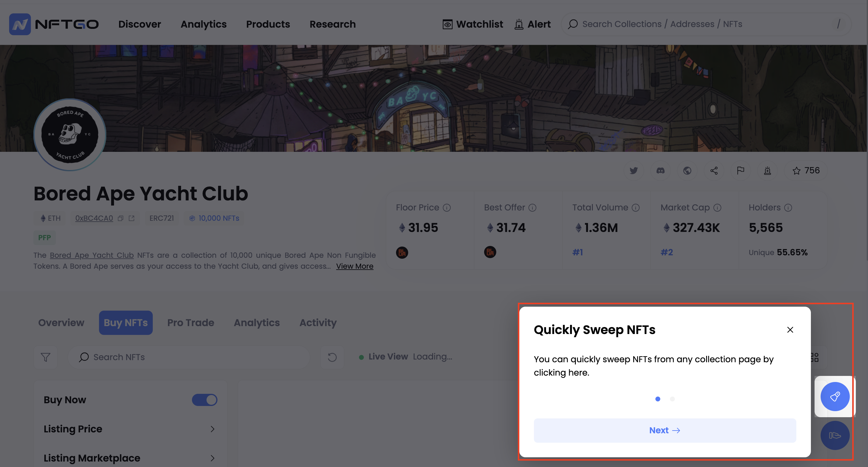Copy the 0xBC4CA0 contract address
868x467 pixels.
(121, 218)
